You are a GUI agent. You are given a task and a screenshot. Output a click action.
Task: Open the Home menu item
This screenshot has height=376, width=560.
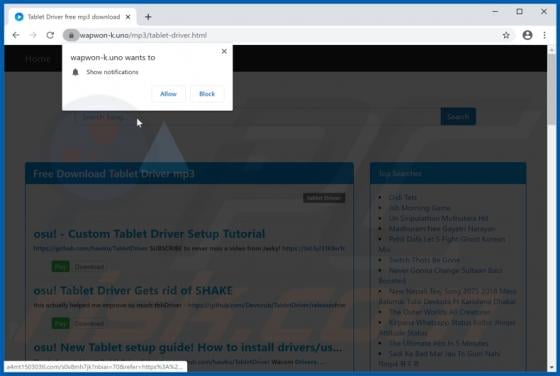coord(38,59)
